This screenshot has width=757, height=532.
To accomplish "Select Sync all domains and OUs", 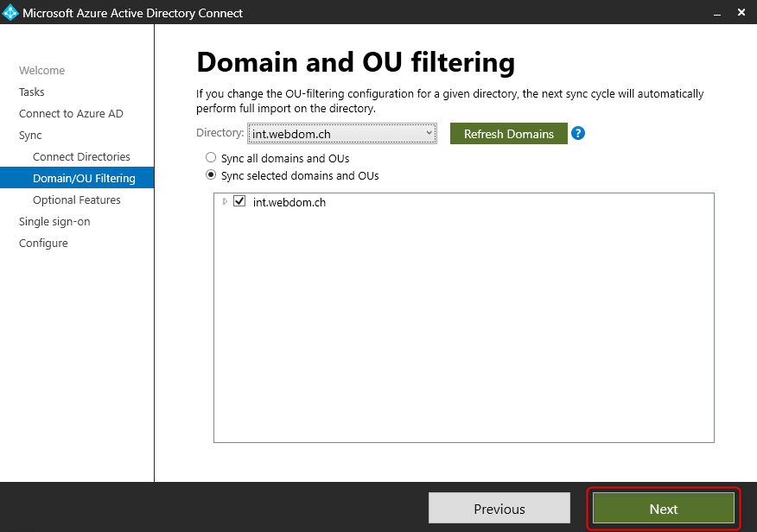I will 210,157.
